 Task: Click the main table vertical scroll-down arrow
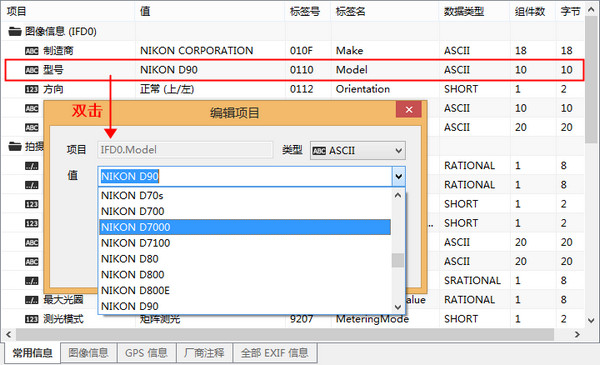tap(591, 321)
